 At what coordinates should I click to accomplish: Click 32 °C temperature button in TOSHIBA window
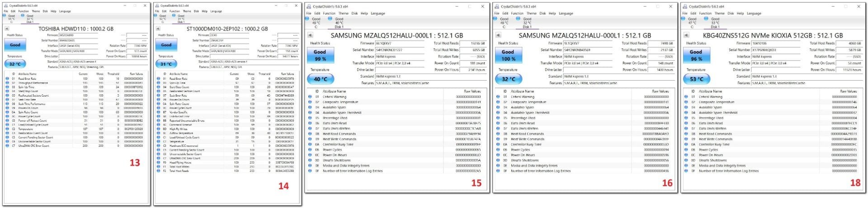point(15,64)
